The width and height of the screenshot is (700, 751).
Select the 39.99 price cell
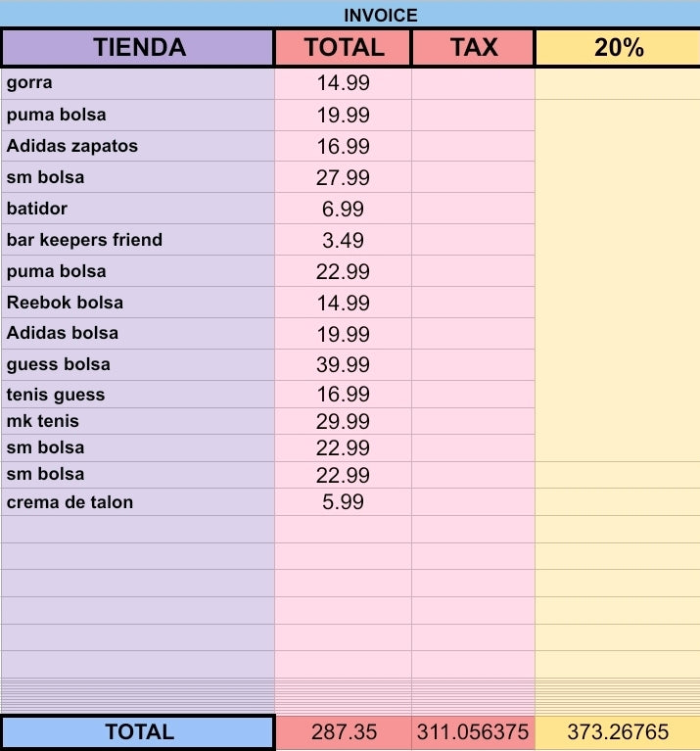343,364
